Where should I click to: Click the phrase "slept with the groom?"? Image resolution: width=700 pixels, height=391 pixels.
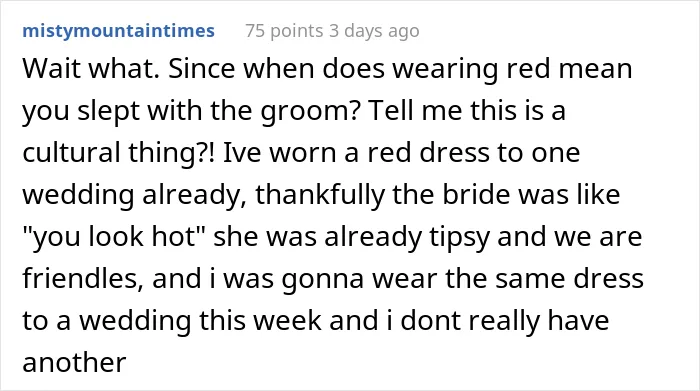tap(218, 111)
